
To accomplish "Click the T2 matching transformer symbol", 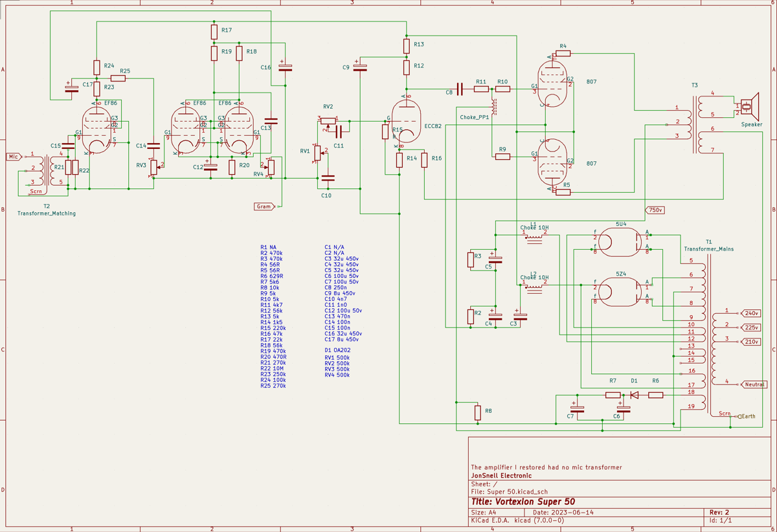I will point(48,171).
